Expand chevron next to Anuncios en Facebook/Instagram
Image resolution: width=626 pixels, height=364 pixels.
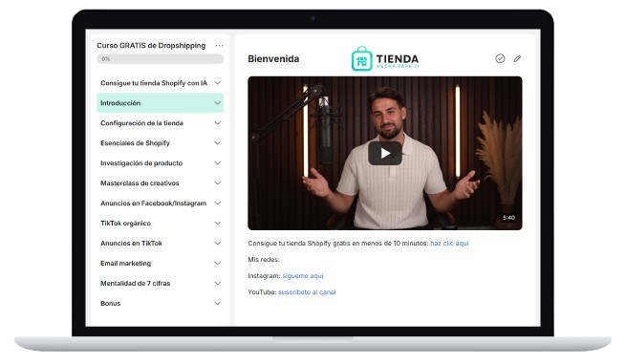click(x=218, y=203)
